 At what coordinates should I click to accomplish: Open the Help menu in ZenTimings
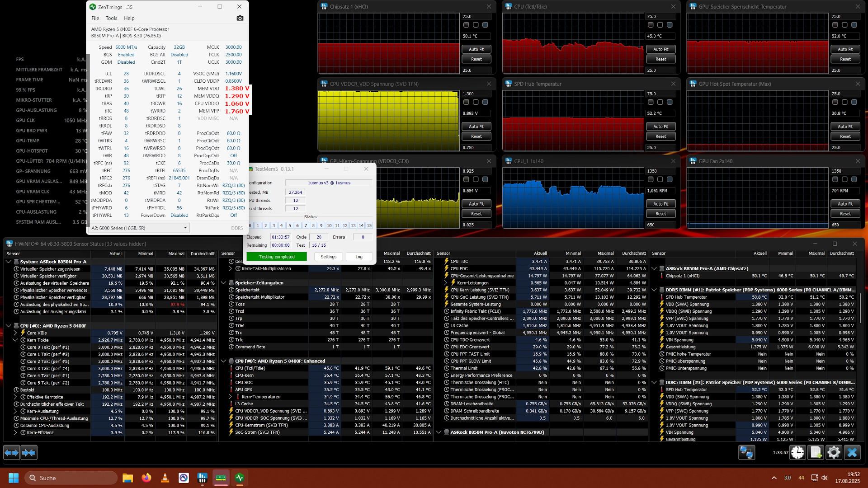(x=129, y=18)
